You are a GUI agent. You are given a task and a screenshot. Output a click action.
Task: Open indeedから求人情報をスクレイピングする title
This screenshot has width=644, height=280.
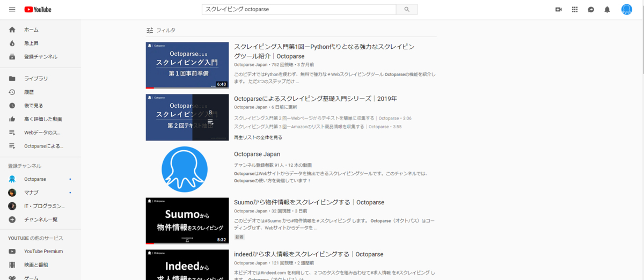(309, 254)
